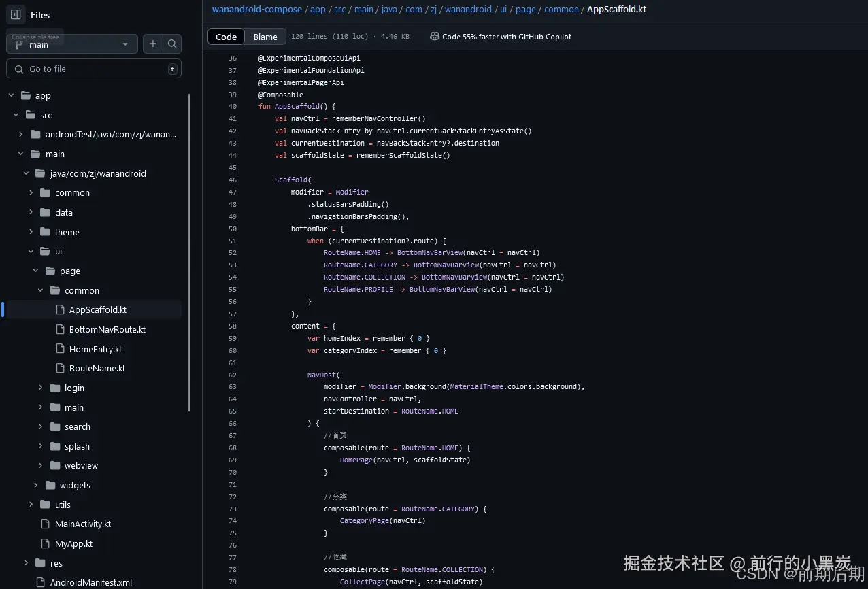Click the data folder icon
868x589 pixels.
click(46, 212)
